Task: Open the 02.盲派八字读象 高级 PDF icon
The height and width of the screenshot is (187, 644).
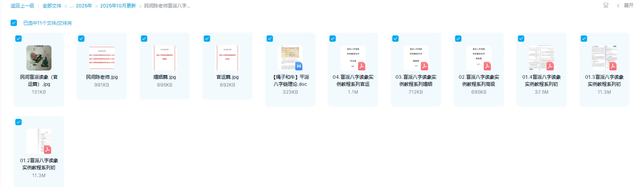Action: point(479,58)
